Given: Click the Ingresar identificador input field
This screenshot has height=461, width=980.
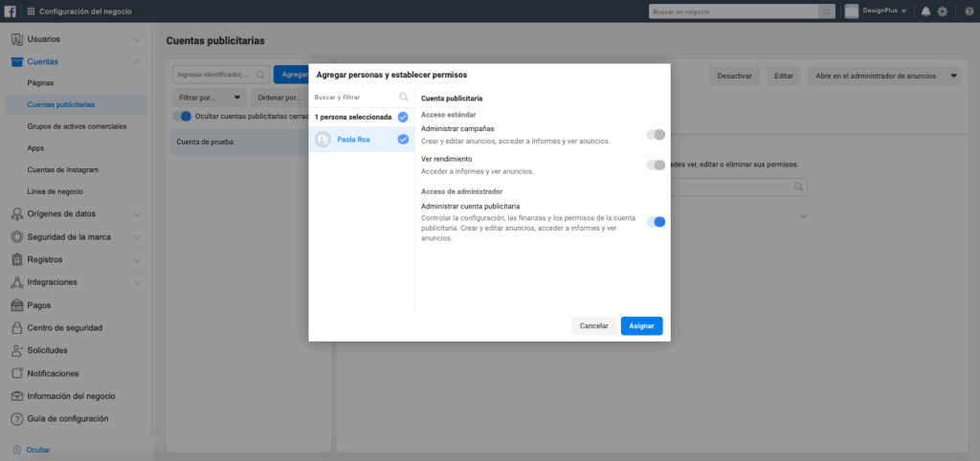Looking at the screenshot, I should pyautogui.click(x=221, y=75).
